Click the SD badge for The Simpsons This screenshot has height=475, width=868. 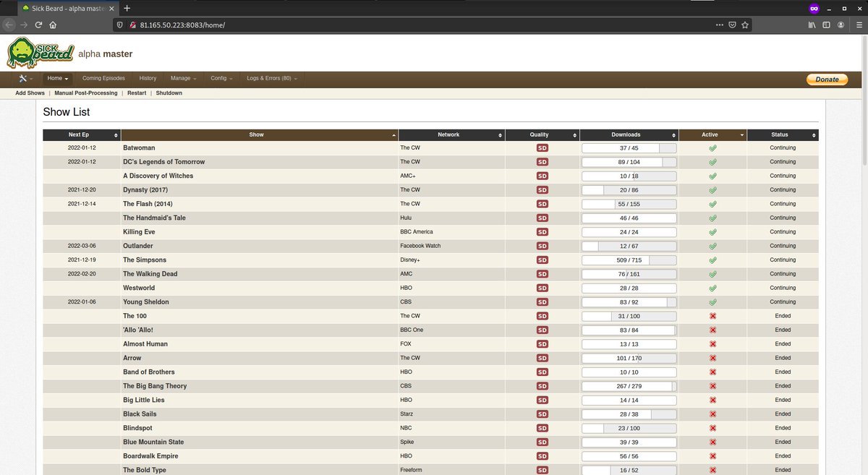(x=542, y=260)
